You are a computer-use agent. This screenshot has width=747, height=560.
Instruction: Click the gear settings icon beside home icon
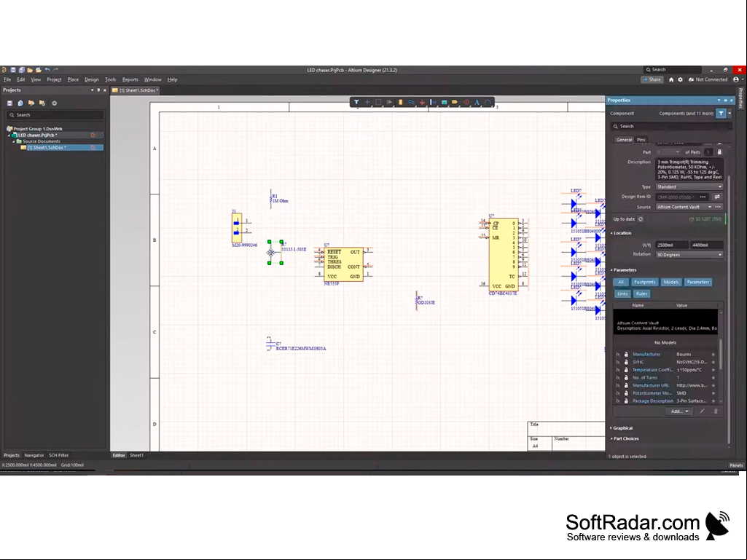680,79
